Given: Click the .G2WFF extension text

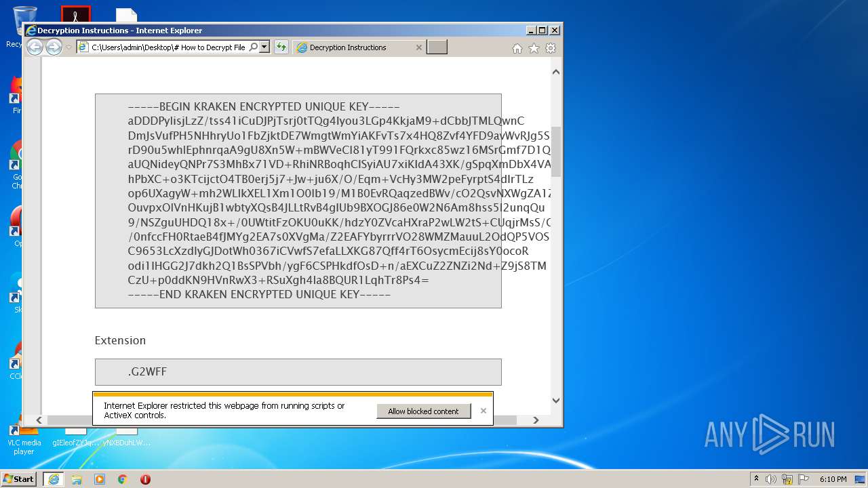Looking at the screenshot, I should [x=147, y=371].
